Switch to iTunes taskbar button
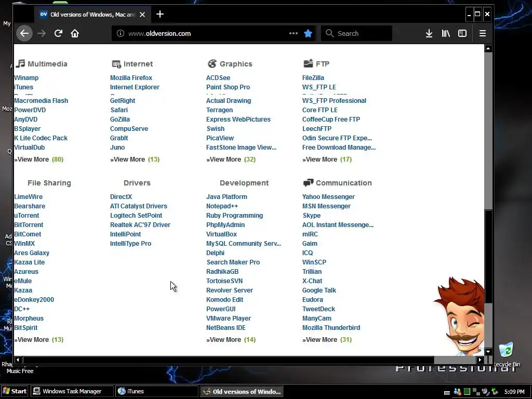This screenshot has height=399, width=532. coord(157,391)
